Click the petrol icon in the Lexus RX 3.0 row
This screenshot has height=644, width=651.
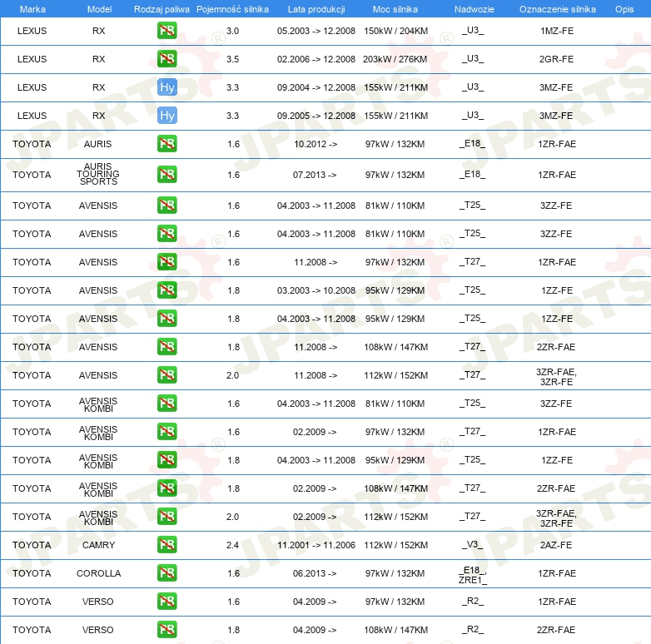pyautogui.click(x=166, y=31)
